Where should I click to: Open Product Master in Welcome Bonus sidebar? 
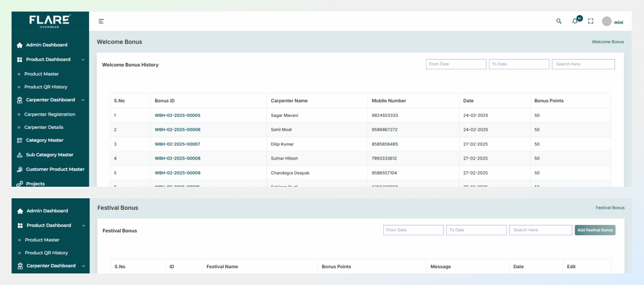pos(42,74)
